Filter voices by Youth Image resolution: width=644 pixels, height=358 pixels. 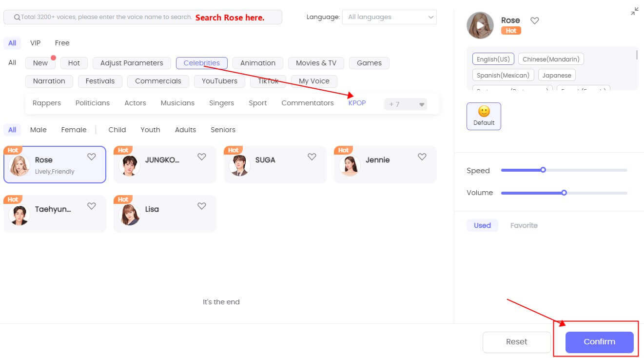[150, 130]
